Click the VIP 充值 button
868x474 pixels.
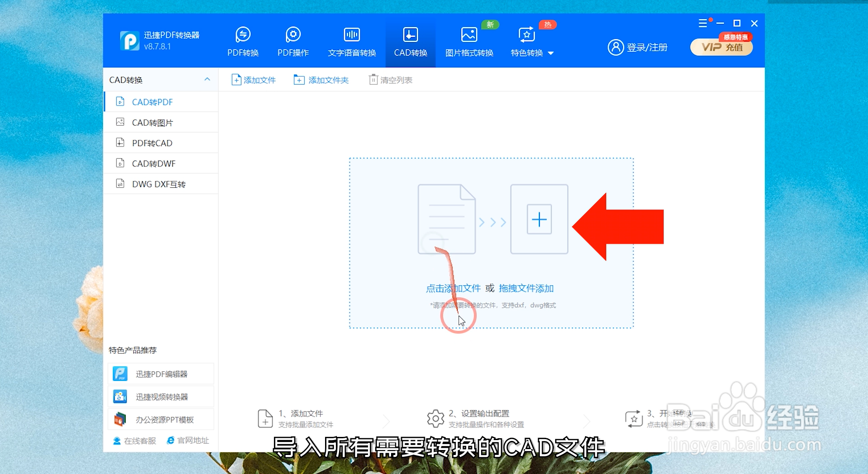tap(722, 47)
